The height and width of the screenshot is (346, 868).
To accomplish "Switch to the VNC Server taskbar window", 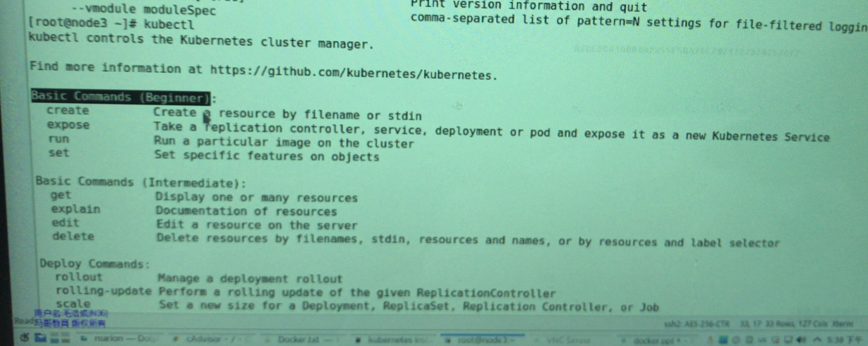I will point(570,340).
